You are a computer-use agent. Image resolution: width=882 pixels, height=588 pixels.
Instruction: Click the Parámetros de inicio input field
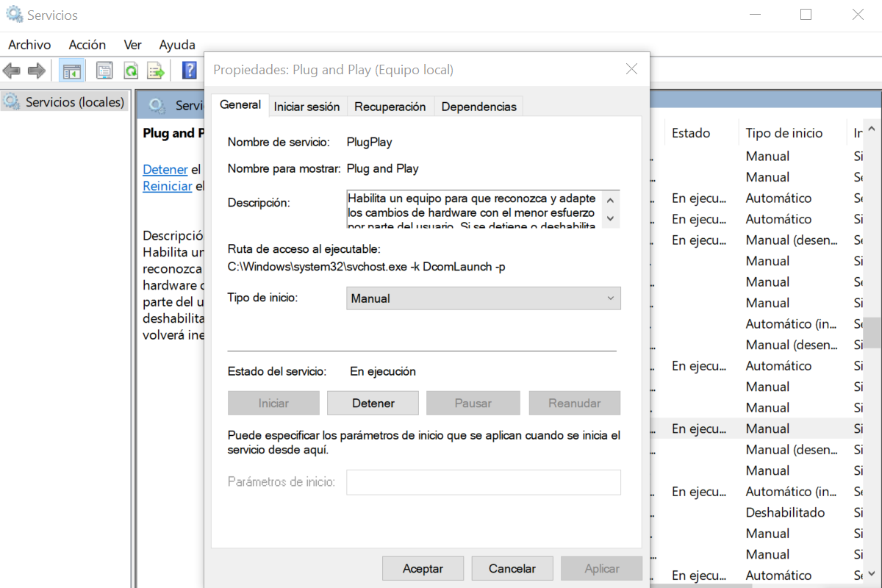[483, 482]
